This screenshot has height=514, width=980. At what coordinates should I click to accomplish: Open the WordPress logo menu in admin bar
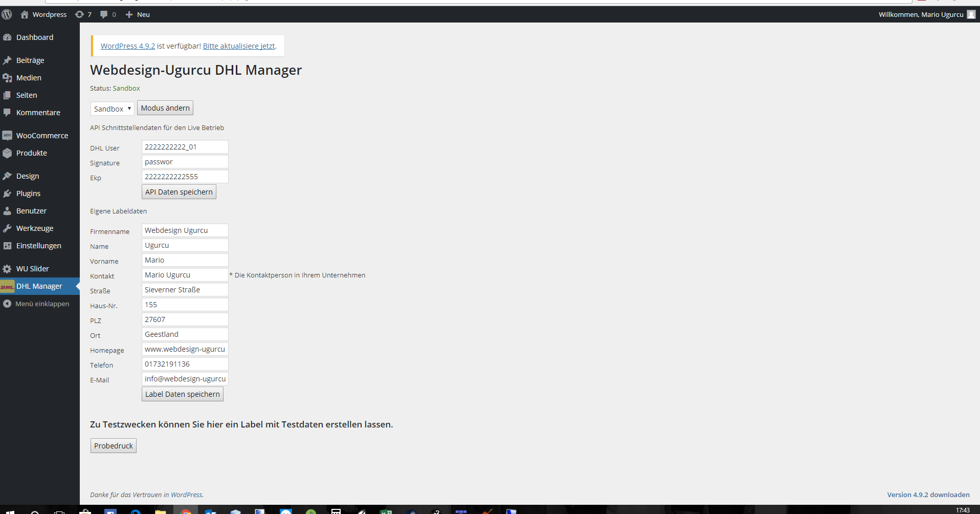(x=7, y=14)
